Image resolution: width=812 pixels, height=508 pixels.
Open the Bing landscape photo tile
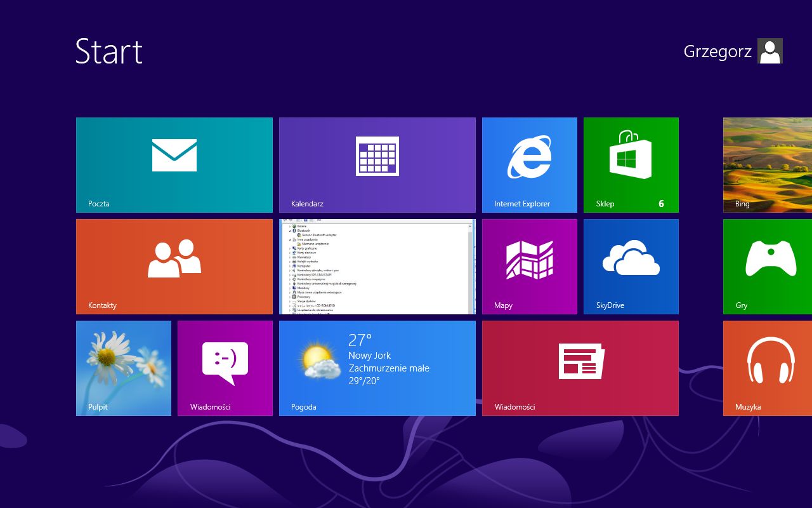768,165
